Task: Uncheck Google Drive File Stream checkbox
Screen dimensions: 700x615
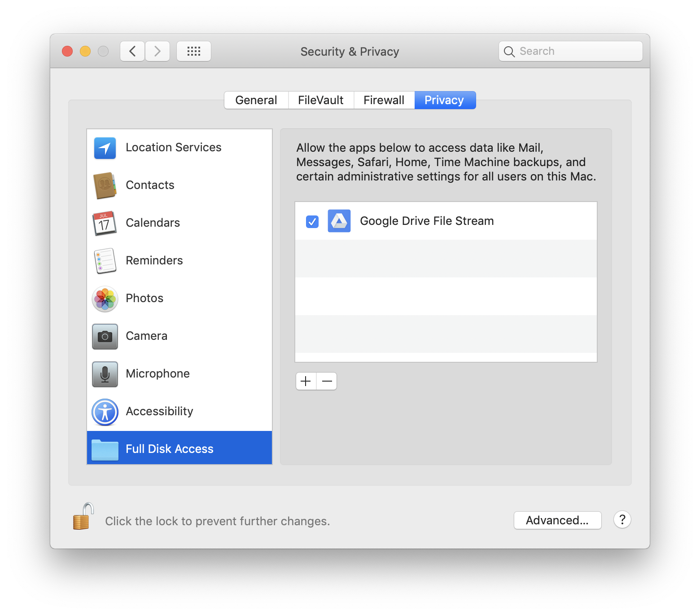Action: (312, 221)
